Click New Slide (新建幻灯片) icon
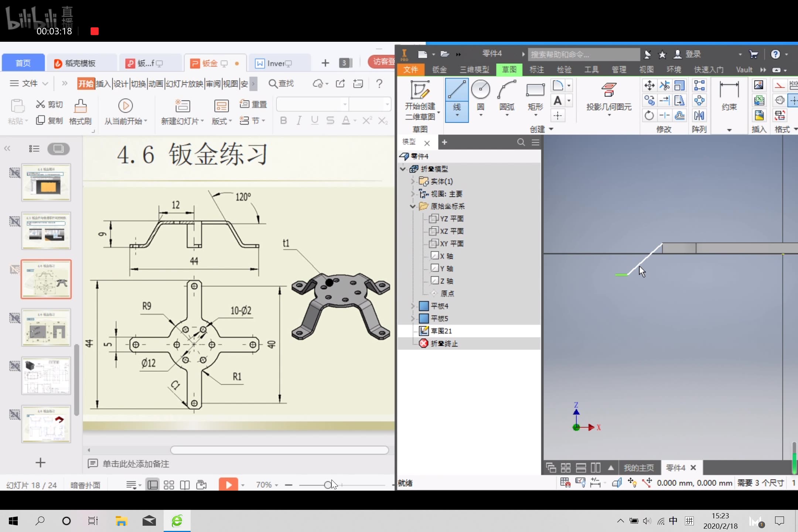This screenshot has height=532, width=798. tap(182, 106)
